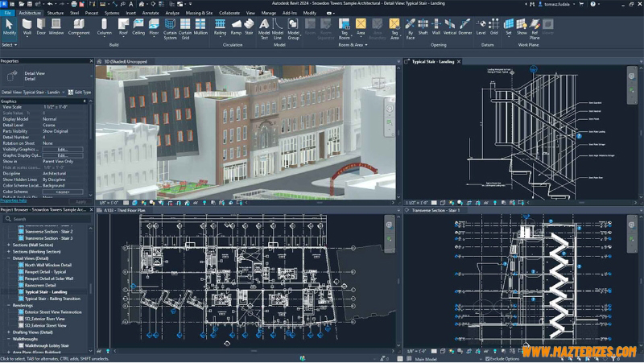The width and height of the screenshot is (644, 363).
Task: Select the Area tool
Action: pyautogui.click(x=361, y=27)
